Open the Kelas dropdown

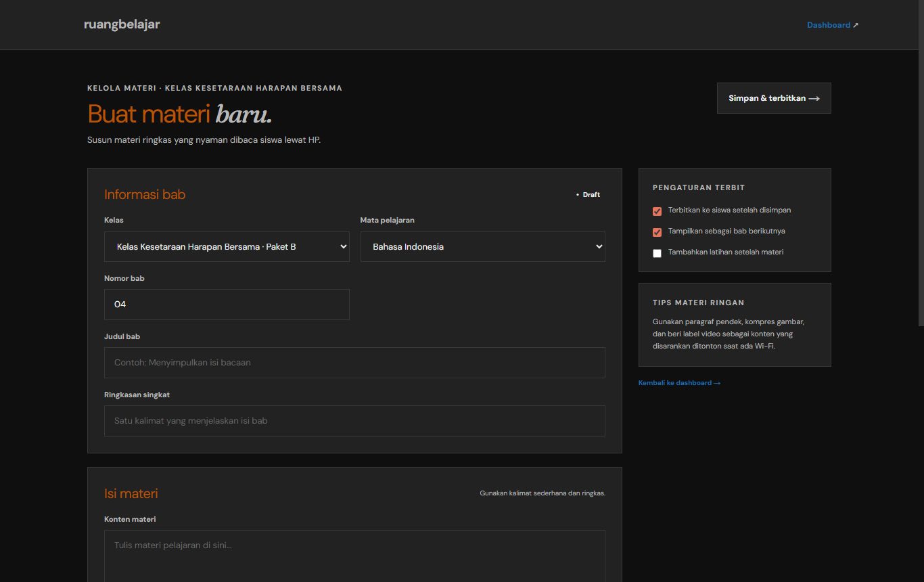(x=227, y=247)
